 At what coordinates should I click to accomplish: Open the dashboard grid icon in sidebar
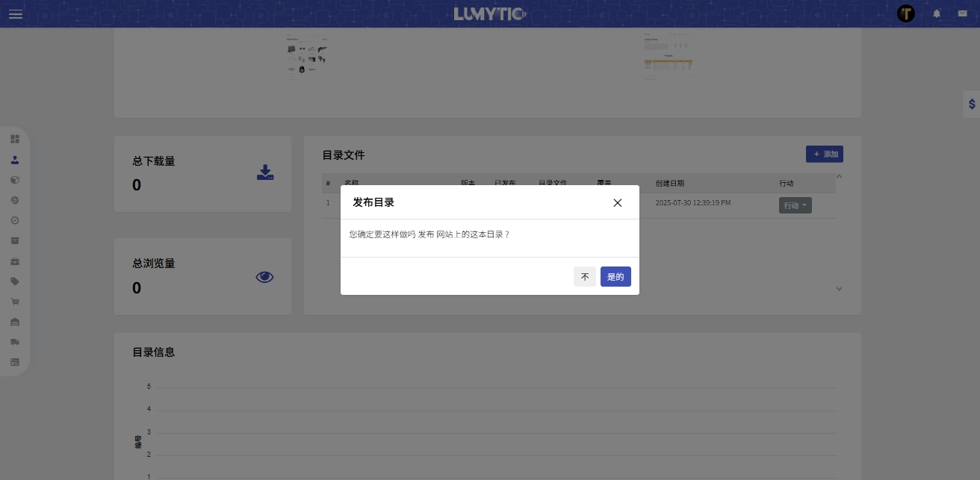[x=15, y=139]
